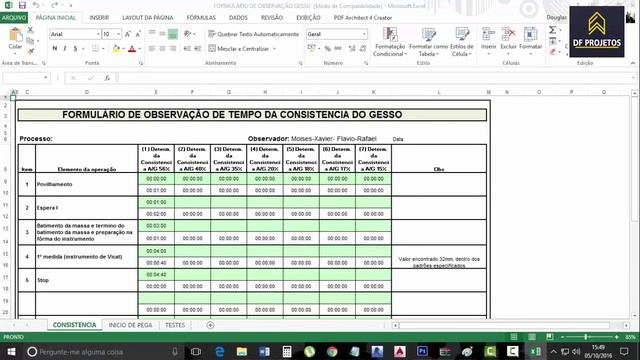Open the Formatação Condicional menu
Viewport: 640px width, 360px height.
390,42
